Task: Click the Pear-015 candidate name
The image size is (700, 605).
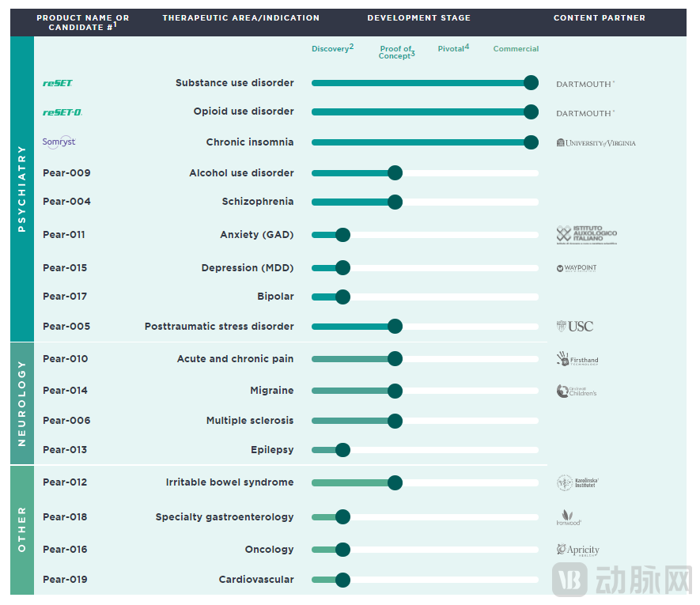Action: pos(65,268)
